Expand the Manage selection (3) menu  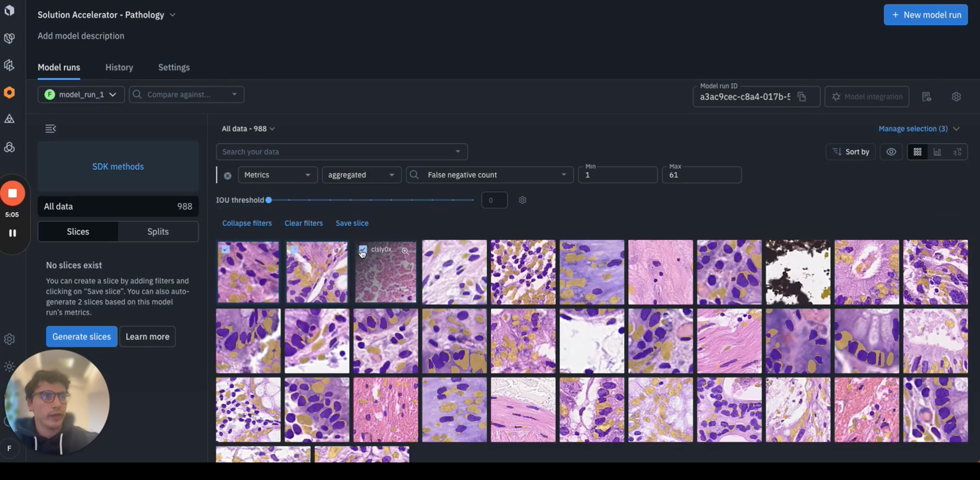click(x=919, y=128)
